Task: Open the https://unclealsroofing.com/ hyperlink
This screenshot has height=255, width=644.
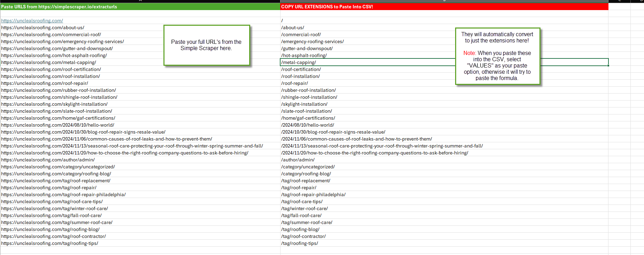Action: [x=32, y=21]
